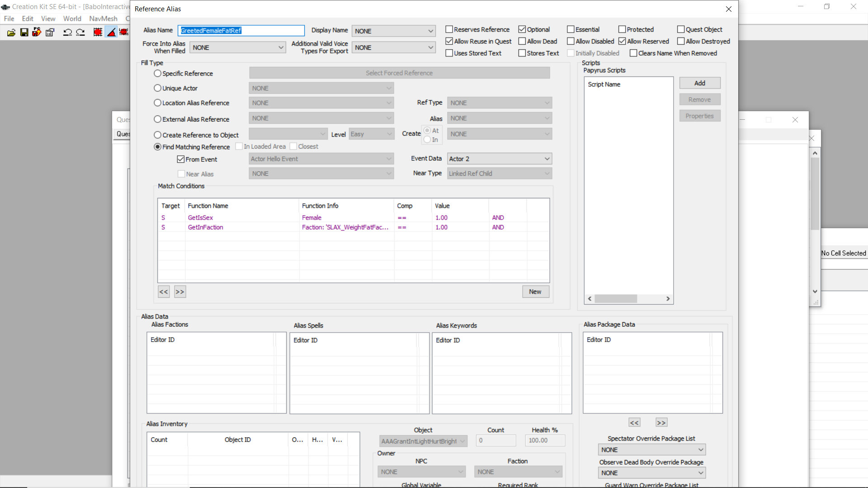The width and height of the screenshot is (868, 488).
Task: Toggle the snap to angle icon
Action: [111, 32]
